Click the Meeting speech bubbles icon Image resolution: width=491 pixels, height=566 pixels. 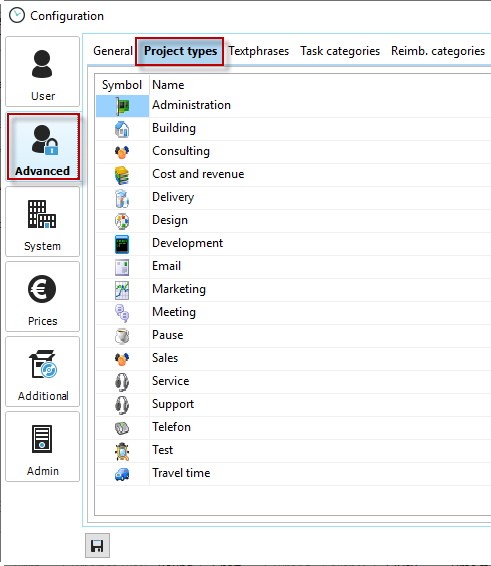[x=122, y=313]
